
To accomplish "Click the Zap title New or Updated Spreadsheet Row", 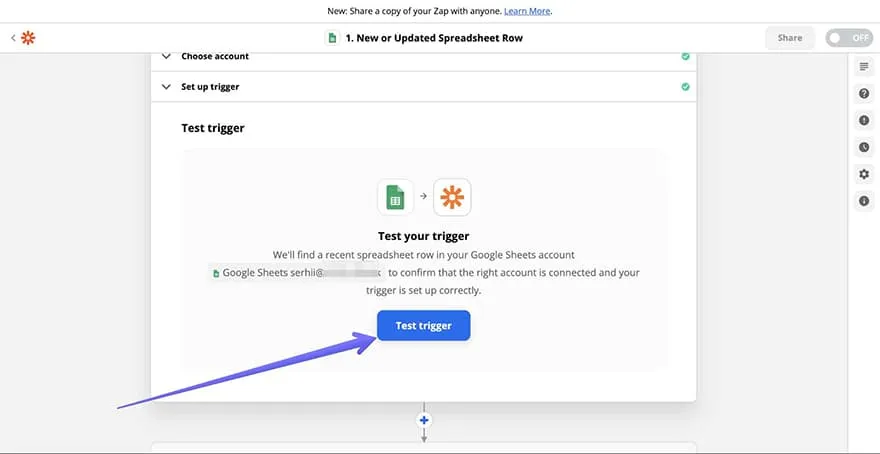I will pyautogui.click(x=433, y=38).
